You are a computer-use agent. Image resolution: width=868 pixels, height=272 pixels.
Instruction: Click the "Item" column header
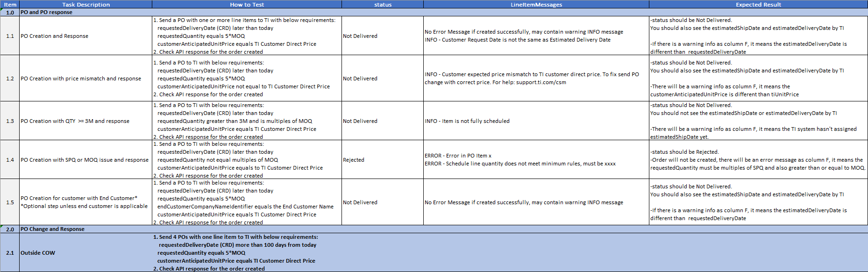(10, 5)
